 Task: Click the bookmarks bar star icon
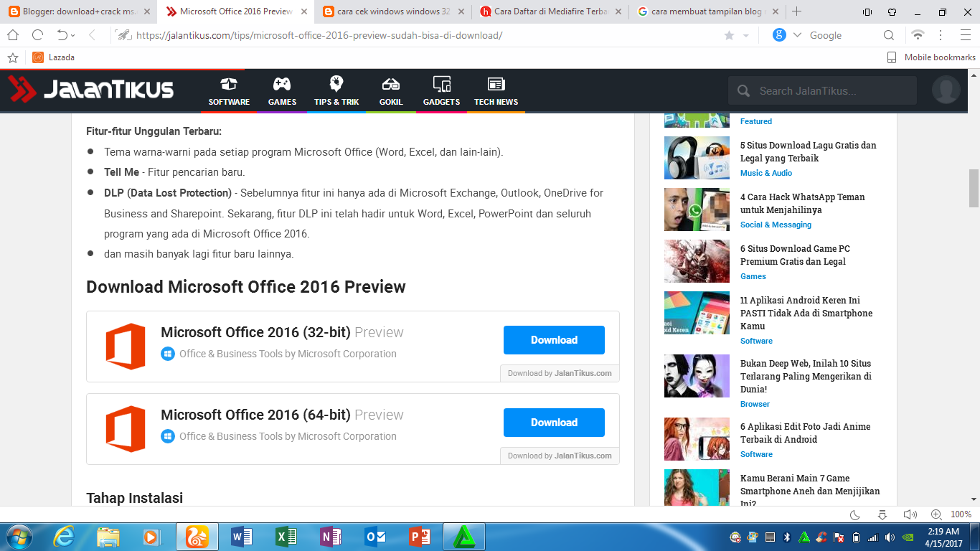12,57
